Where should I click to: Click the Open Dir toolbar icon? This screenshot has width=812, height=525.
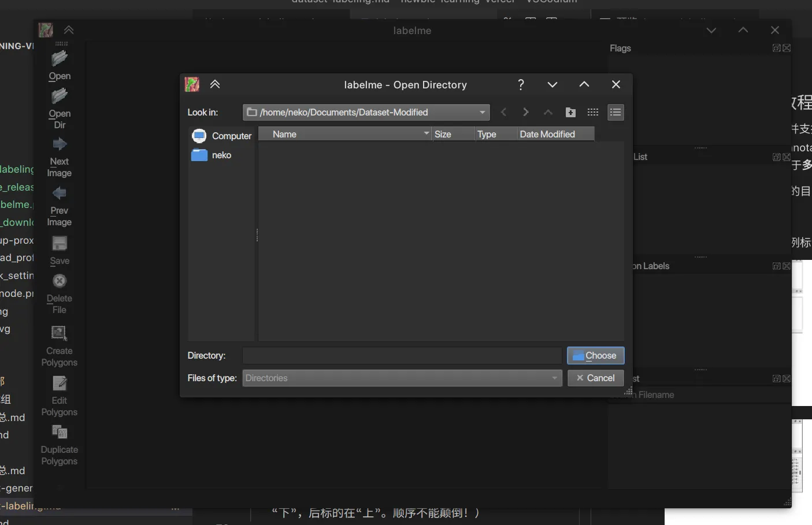[x=59, y=97]
